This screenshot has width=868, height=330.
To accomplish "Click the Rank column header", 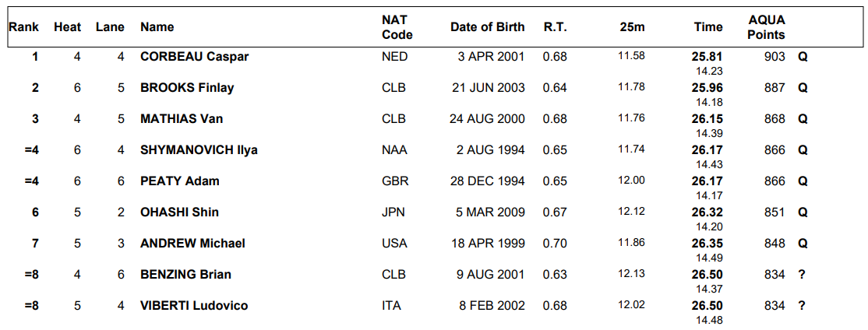I will [x=24, y=27].
